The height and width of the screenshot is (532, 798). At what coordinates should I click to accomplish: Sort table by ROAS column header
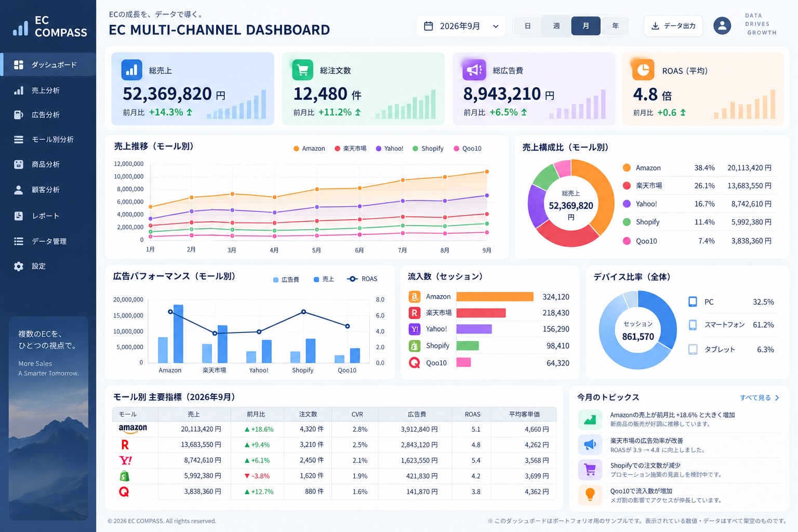pos(473,414)
